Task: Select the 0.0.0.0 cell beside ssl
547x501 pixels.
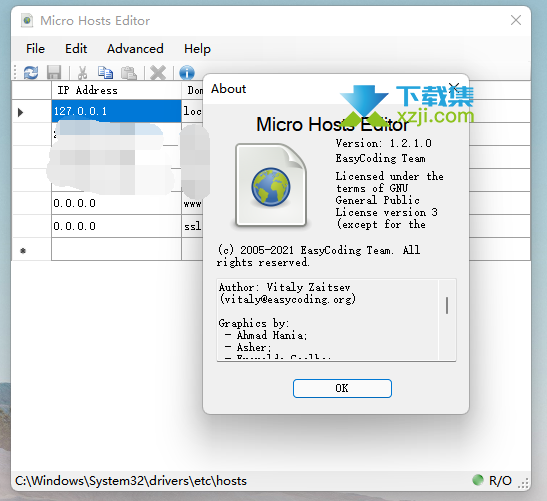Action: coord(117,226)
